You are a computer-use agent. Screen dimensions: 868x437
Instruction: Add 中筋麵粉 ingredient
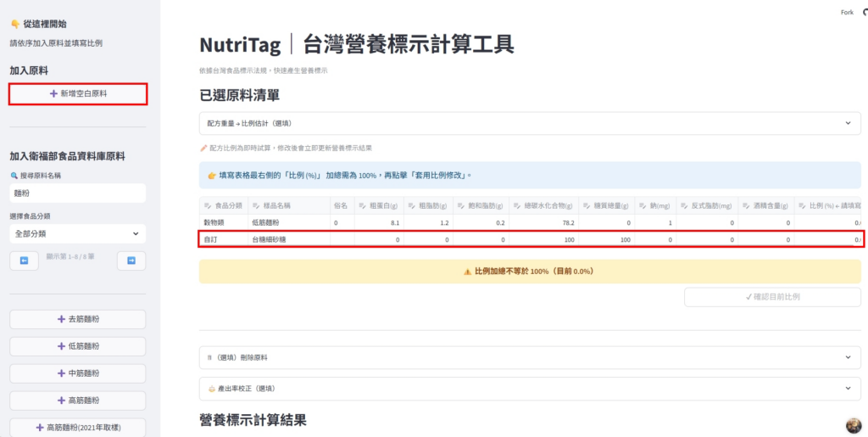pyautogui.click(x=78, y=373)
